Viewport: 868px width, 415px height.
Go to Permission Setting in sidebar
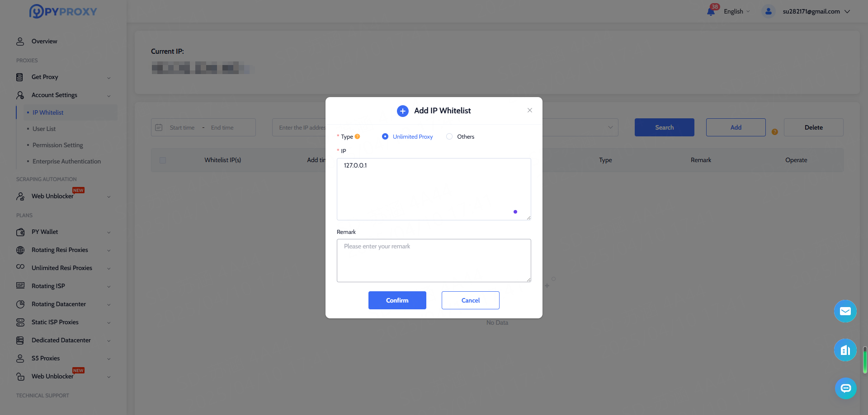pyautogui.click(x=58, y=145)
